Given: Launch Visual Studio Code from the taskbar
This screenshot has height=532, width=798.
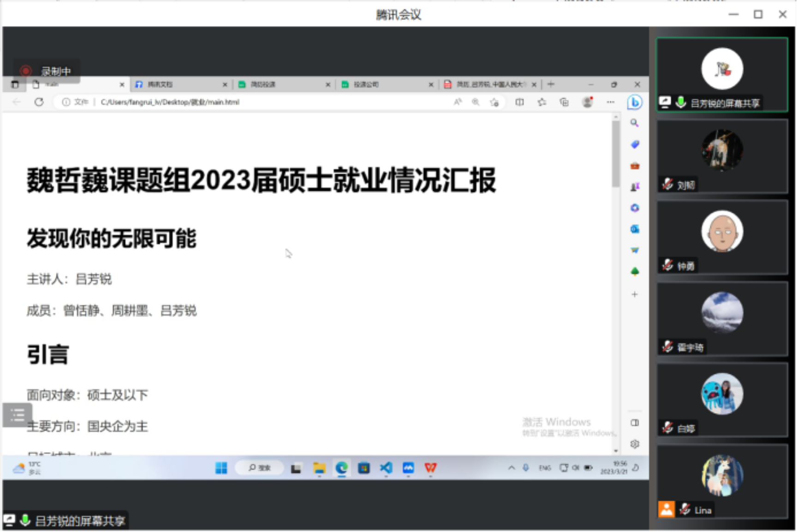Looking at the screenshot, I should (x=386, y=468).
